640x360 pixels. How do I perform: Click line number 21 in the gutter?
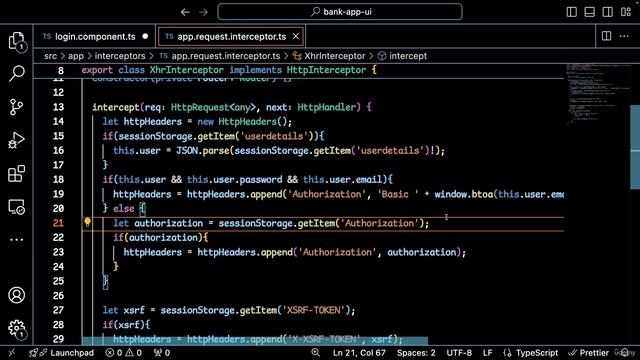58,223
